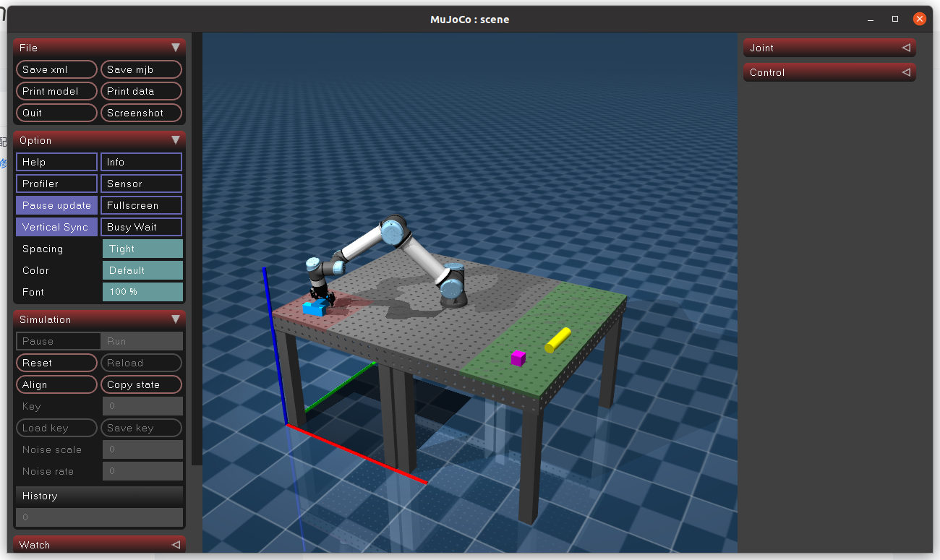Click the Align button
Viewport: 940px width, 560px height.
[x=56, y=384]
